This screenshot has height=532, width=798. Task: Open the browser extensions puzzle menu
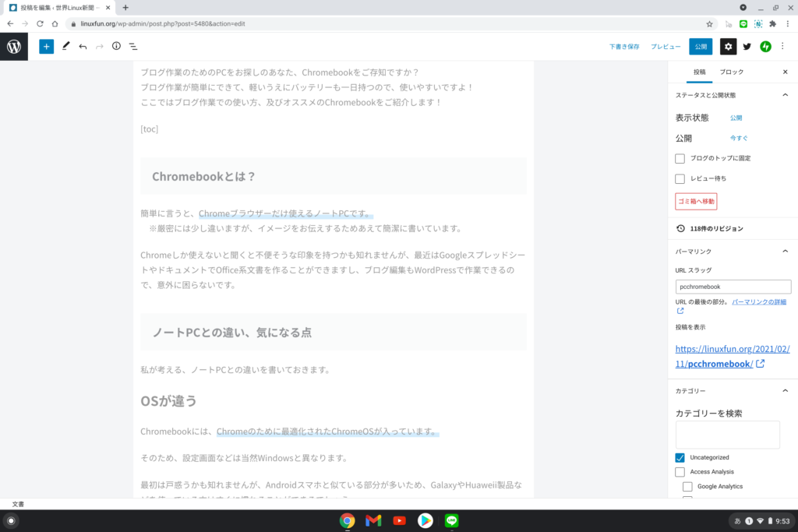tap(772, 23)
